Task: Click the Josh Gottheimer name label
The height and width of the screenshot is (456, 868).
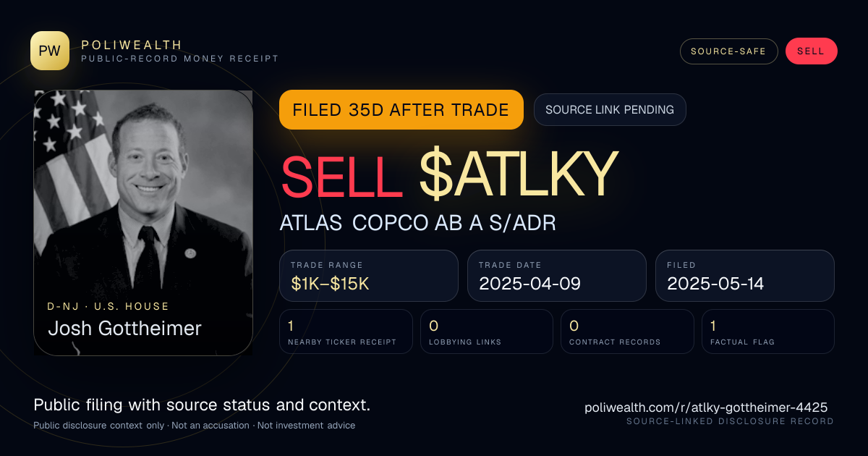Action: 124,329
